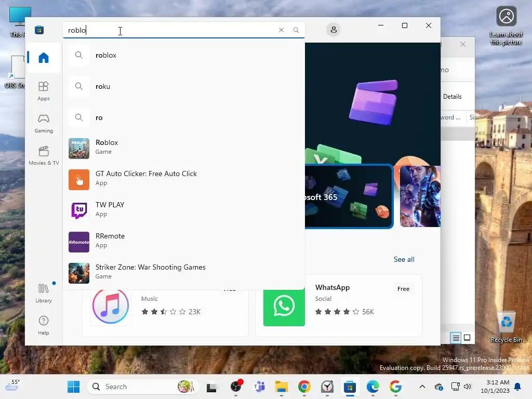This screenshot has width=532, height=399.
Task: Open the notifications bell icon
Action: click(x=518, y=387)
